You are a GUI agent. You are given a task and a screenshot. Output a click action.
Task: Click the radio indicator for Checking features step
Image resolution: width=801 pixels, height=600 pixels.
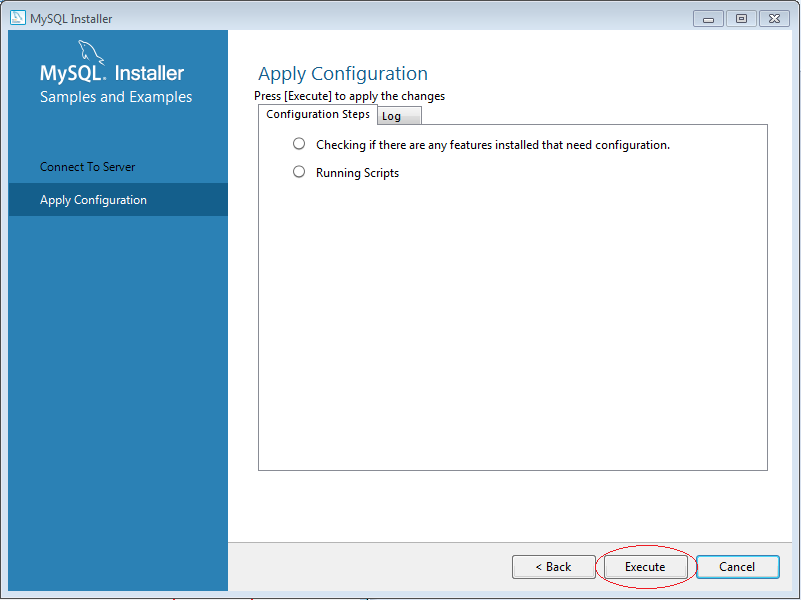point(299,144)
